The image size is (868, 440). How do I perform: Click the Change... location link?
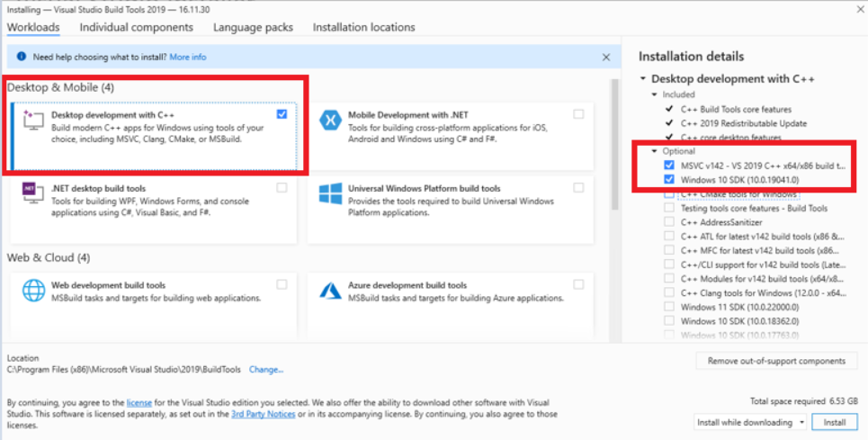click(266, 369)
